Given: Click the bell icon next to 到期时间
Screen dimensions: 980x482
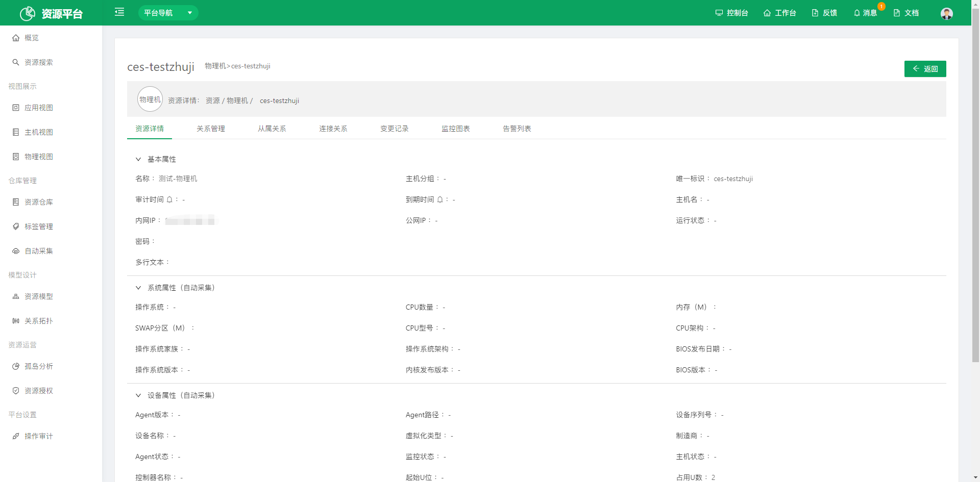Looking at the screenshot, I should pos(440,199).
